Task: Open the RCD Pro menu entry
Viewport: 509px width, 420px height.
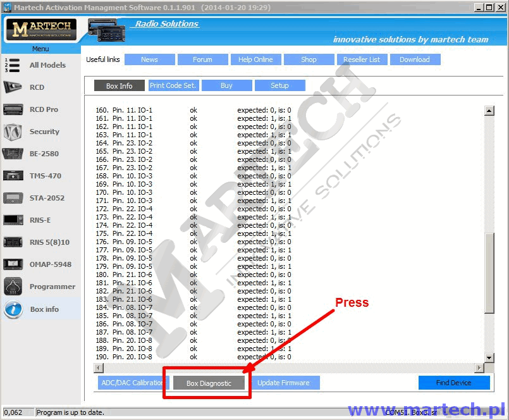Action: click(44, 109)
